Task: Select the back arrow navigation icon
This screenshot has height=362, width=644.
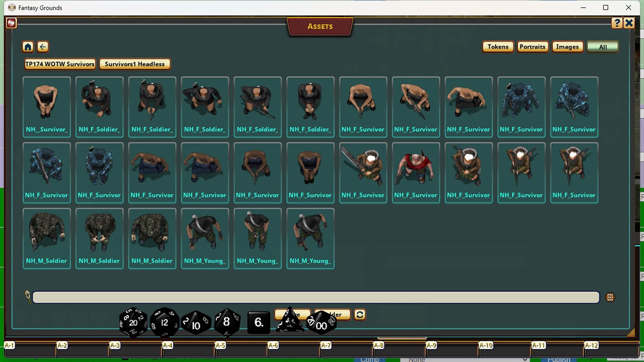Action: coord(43,46)
